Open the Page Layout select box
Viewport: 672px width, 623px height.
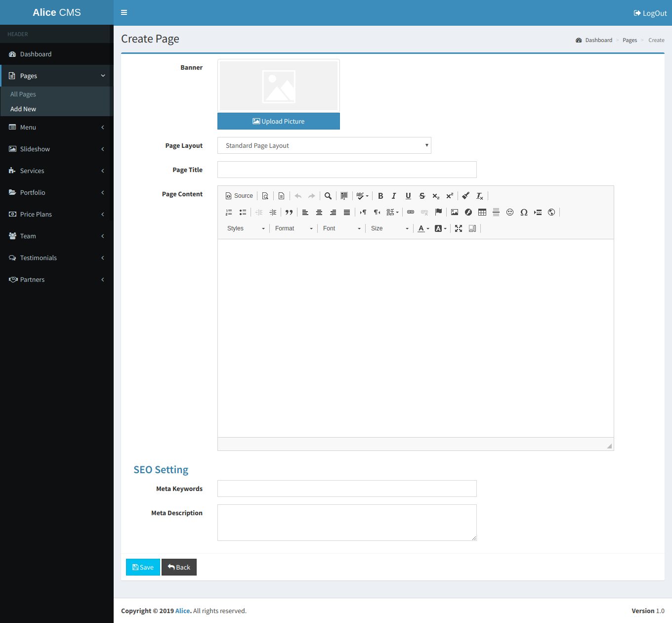324,145
